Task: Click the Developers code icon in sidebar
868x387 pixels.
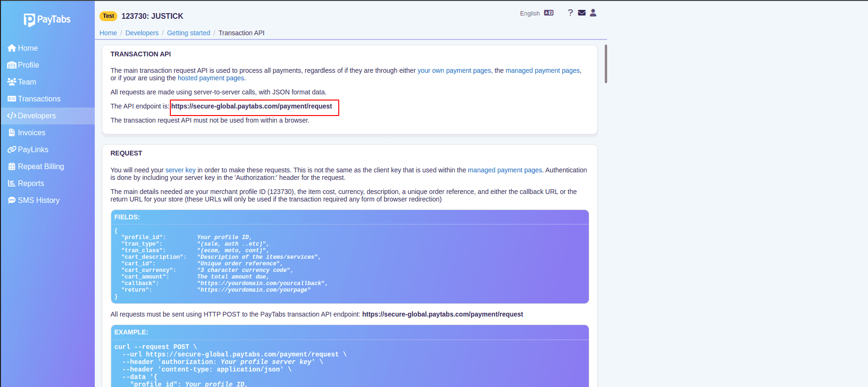Action: tap(12, 116)
